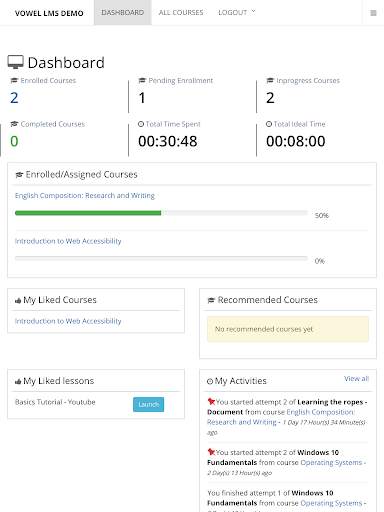
Task: Click the My Liked Courses thumbs-up icon
Action: [x=18, y=301]
